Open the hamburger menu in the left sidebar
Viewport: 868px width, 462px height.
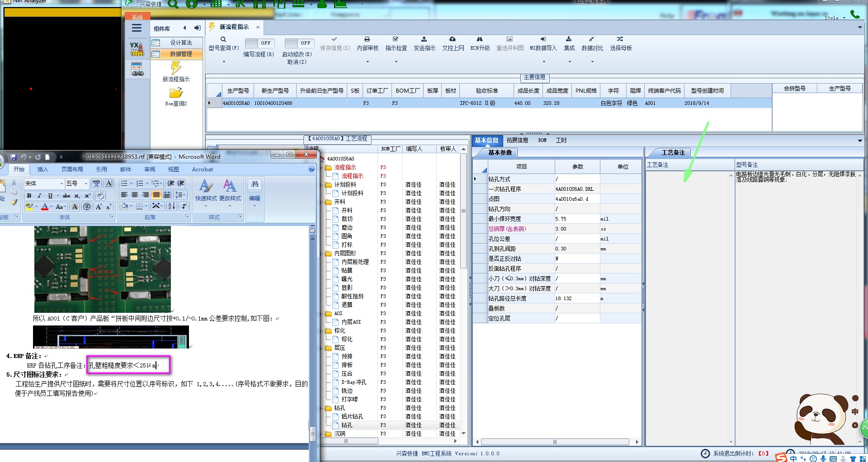click(x=137, y=28)
